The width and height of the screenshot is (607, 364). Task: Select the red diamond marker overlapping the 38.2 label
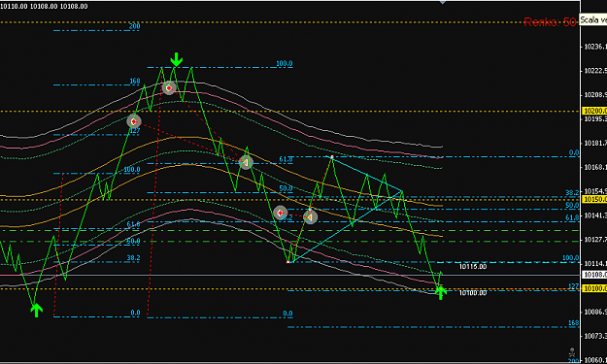281,213
